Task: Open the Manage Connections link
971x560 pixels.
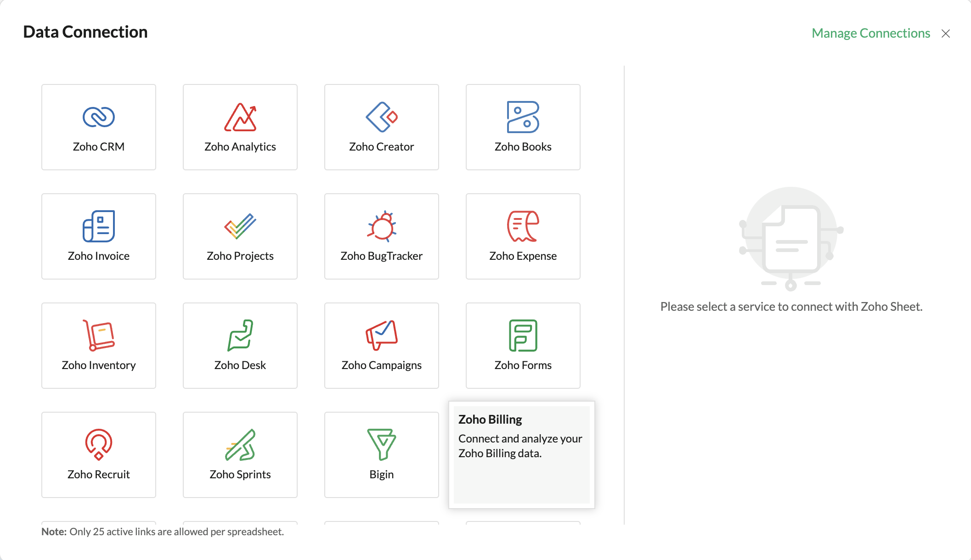Action: click(870, 33)
